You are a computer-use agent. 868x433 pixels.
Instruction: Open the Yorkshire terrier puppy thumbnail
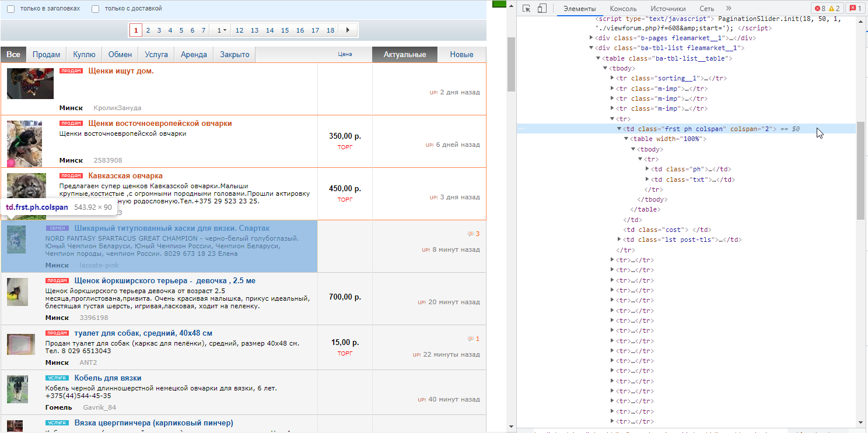pyautogui.click(x=17, y=291)
